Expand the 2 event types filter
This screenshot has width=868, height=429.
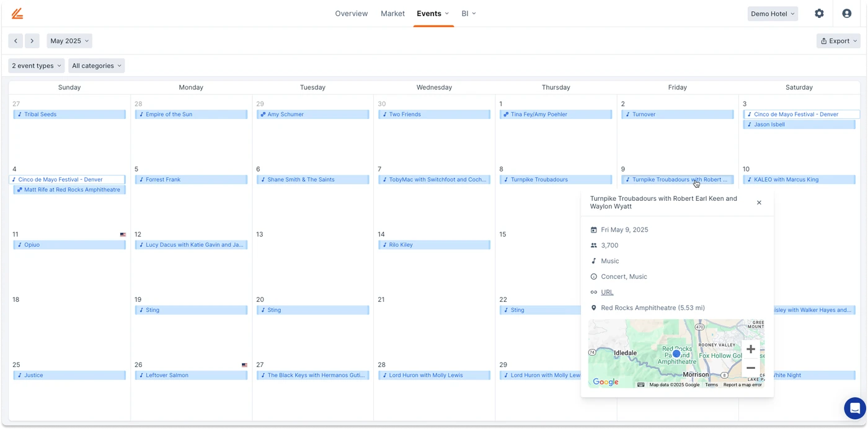point(37,66)
